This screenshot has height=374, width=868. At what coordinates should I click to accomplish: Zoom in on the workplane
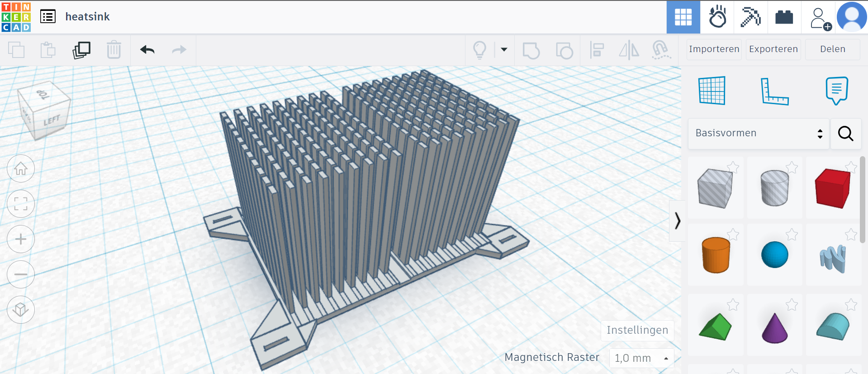click(x=21, y=239)
